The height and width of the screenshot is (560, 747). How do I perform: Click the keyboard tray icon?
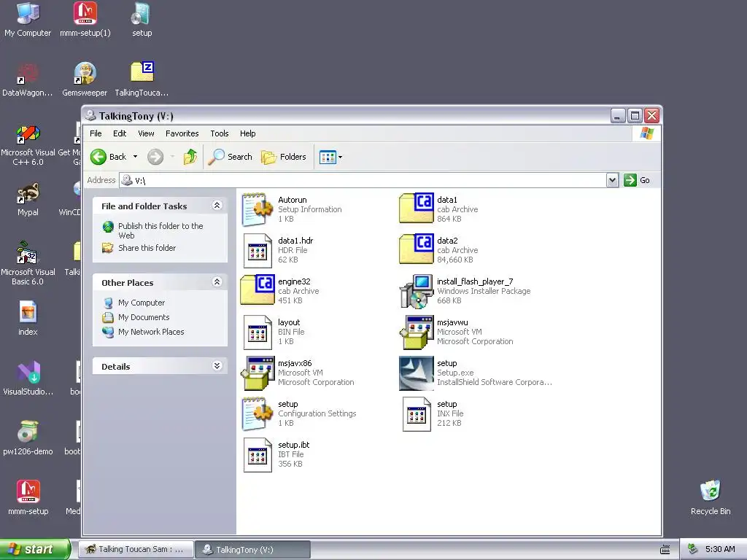pos(665,550)
